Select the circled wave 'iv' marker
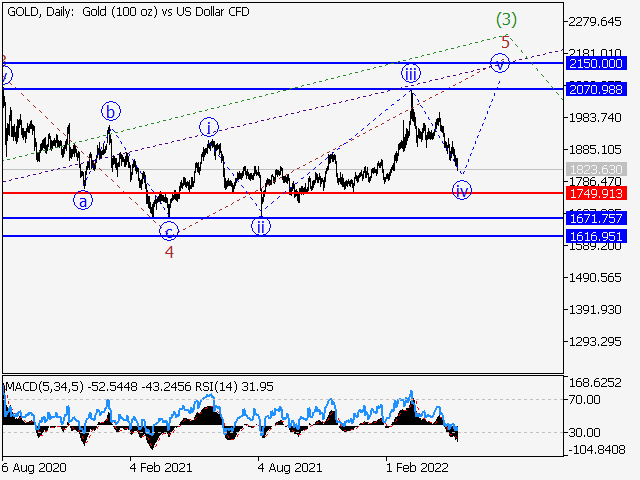Viewport: 640px width, 480px height. click(462, 190)
